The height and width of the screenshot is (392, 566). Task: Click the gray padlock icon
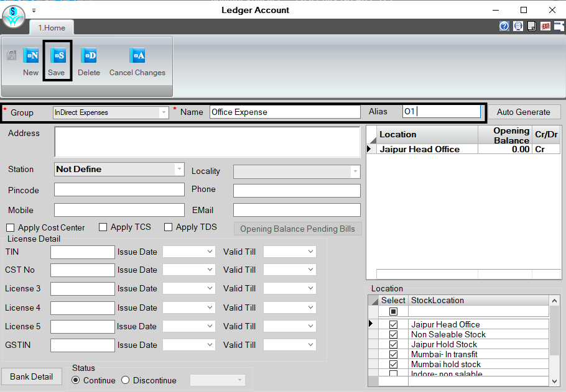click(11, 56)
